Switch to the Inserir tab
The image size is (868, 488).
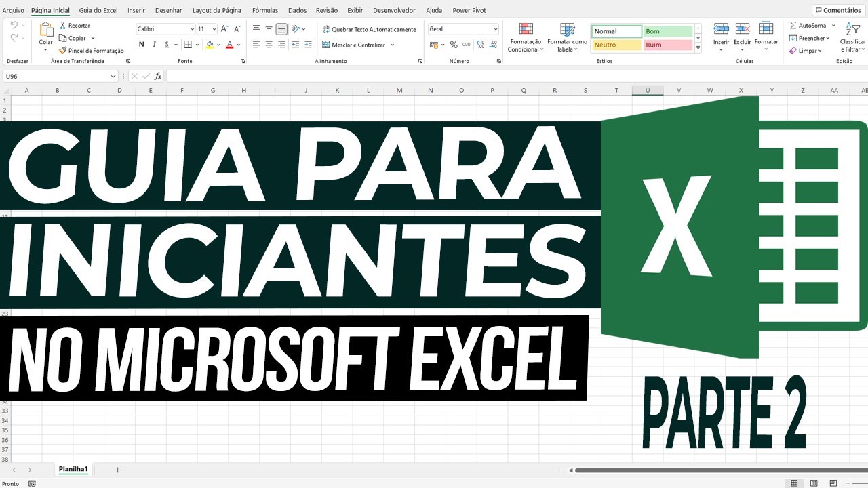136,11
